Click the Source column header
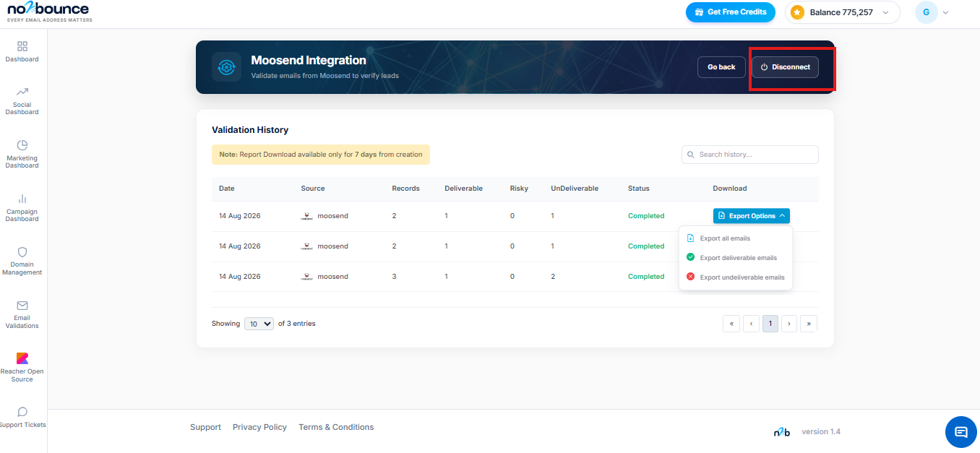Viewport: 980px width, 453px height. (313, 189)
